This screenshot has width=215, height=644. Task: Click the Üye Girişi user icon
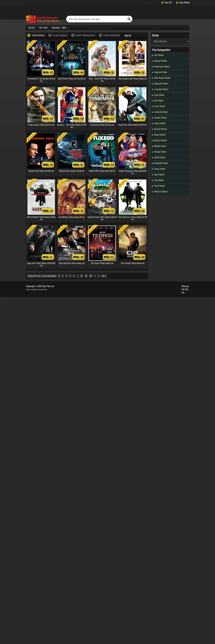(x=177, y=3)
